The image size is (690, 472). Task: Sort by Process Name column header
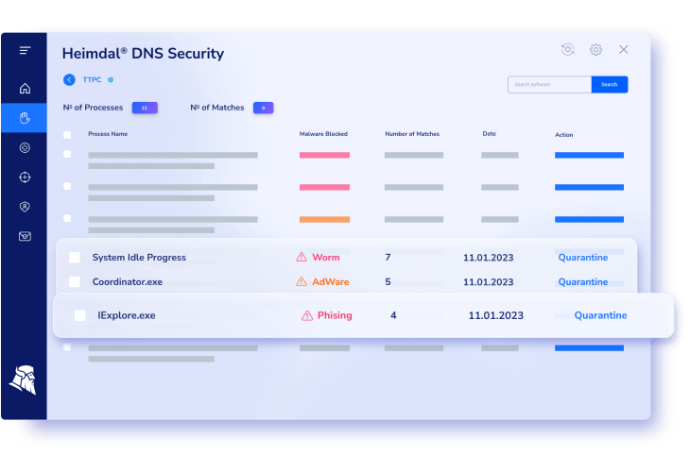108,134
